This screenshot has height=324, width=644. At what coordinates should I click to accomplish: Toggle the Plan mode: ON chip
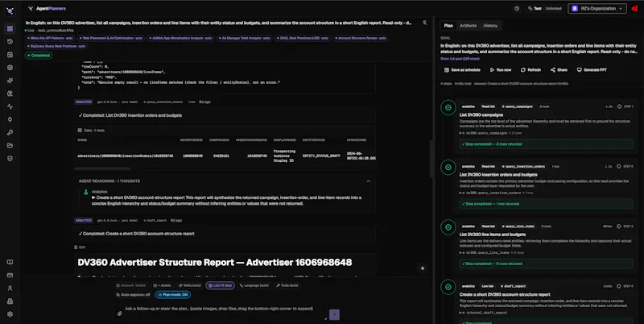click(173, 295)
